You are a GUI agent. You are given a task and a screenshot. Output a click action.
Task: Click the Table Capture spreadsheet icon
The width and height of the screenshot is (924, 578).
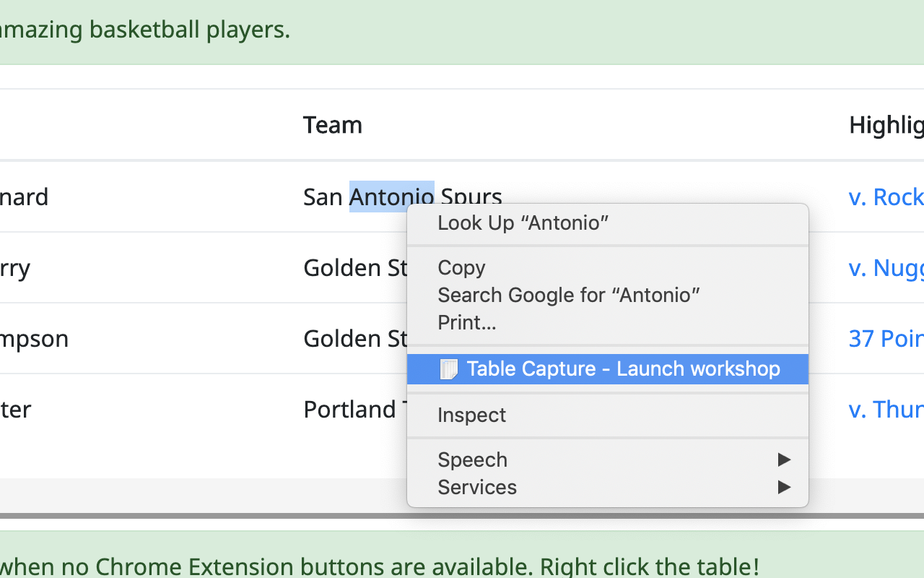tap(449, 368)
